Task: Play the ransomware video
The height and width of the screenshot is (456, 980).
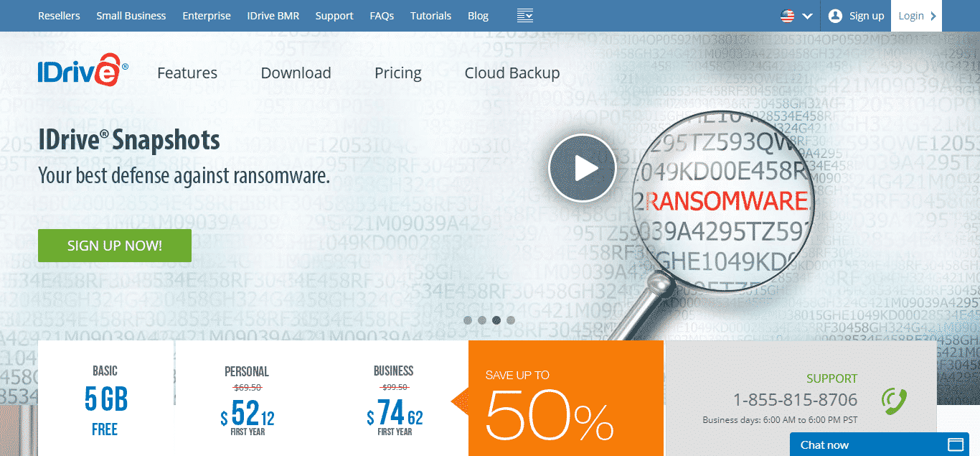Action: coord(583,168)
